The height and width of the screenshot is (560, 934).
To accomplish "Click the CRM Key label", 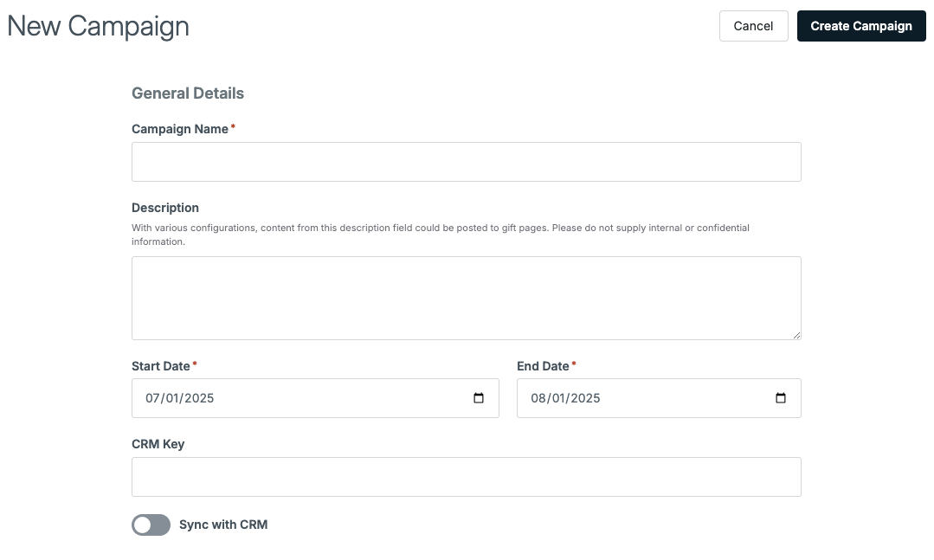I will coord(158,444).
